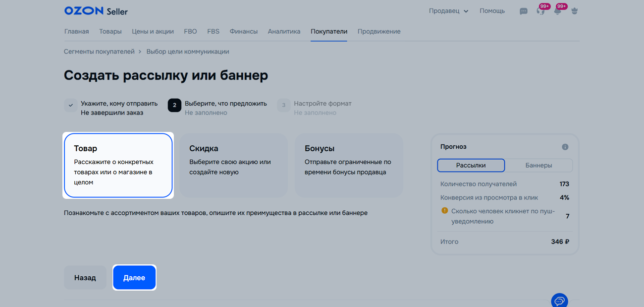Go to Аналитика navigation tab
Screen dimensions: 644x307
[x=284, y=31]
